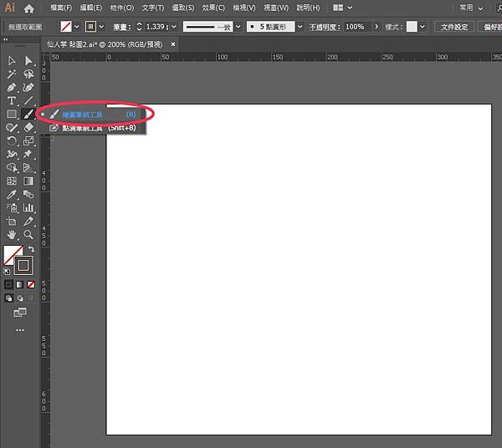Screen dimensions: 502x448
Task: Select the Artboard tool
Action: (12, 221)
